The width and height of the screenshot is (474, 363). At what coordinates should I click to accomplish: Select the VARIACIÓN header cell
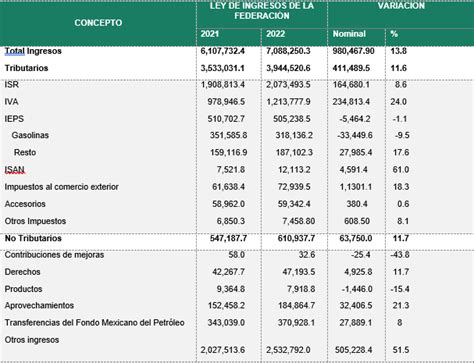[x=401, y=6]
